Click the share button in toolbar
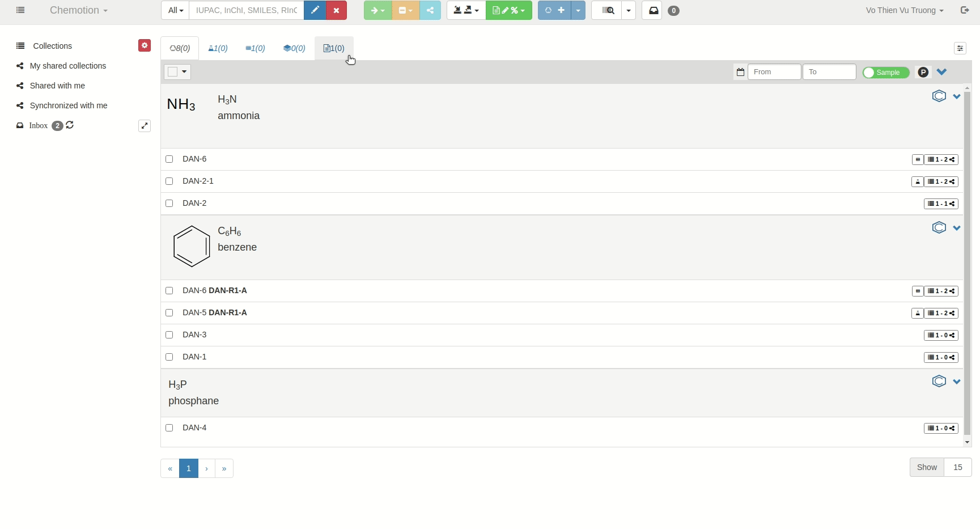Viewport: 980px width, 529px height. point(430,10)
